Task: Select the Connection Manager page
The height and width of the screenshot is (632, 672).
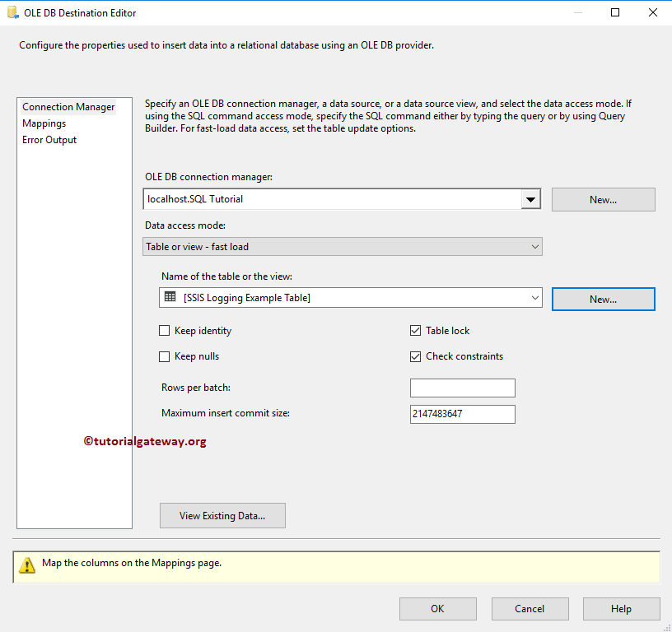Action: (68, 107)
